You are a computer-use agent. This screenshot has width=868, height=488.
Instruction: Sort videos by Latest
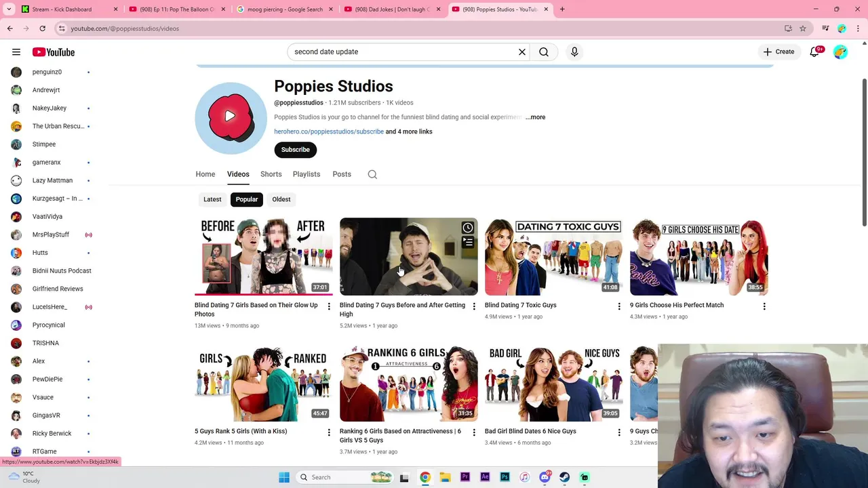212,199
